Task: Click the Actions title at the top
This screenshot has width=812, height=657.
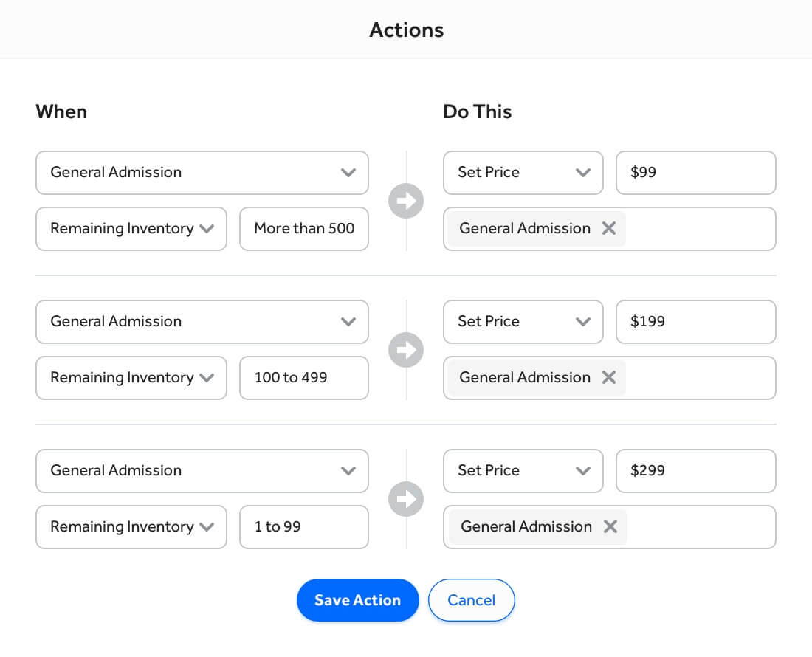Action: point(406,30)
